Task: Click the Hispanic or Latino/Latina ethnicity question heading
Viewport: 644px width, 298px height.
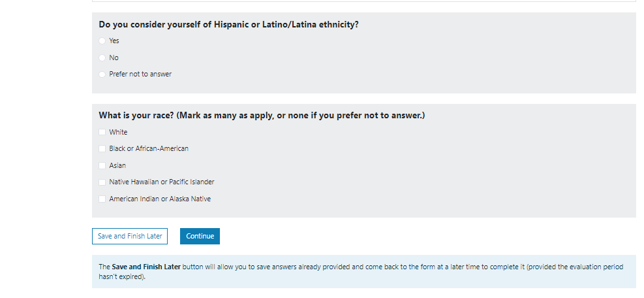Action: click(x=229, y=25)
